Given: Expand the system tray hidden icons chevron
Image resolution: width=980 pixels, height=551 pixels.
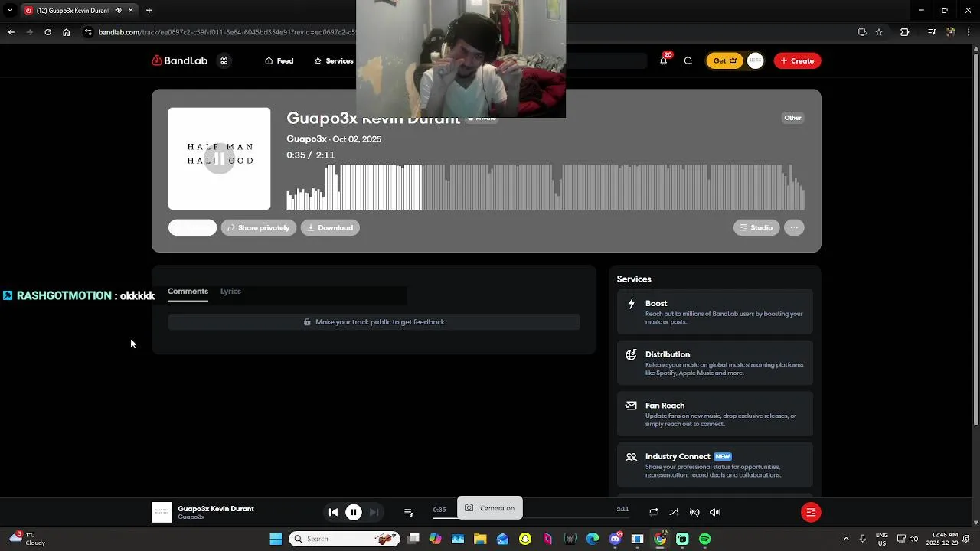Looking at the screenshot, I should tap(846, 539).
